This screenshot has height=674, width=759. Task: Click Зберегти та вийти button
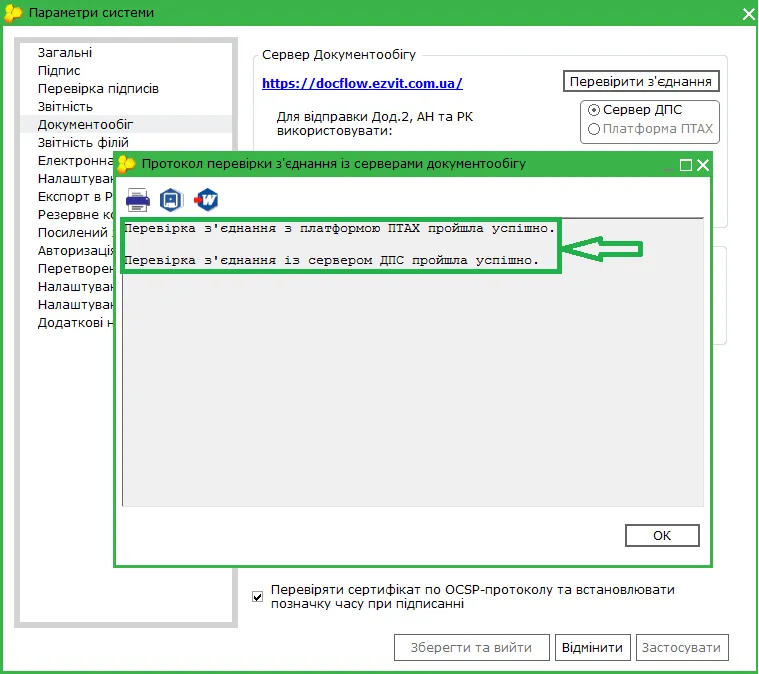pyautogui.click(x=471, y=647)
